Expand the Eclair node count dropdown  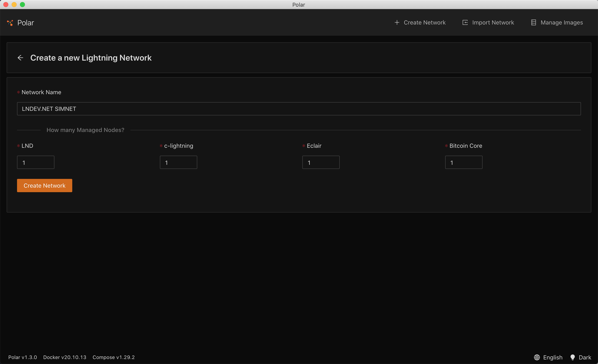[321, 162]
